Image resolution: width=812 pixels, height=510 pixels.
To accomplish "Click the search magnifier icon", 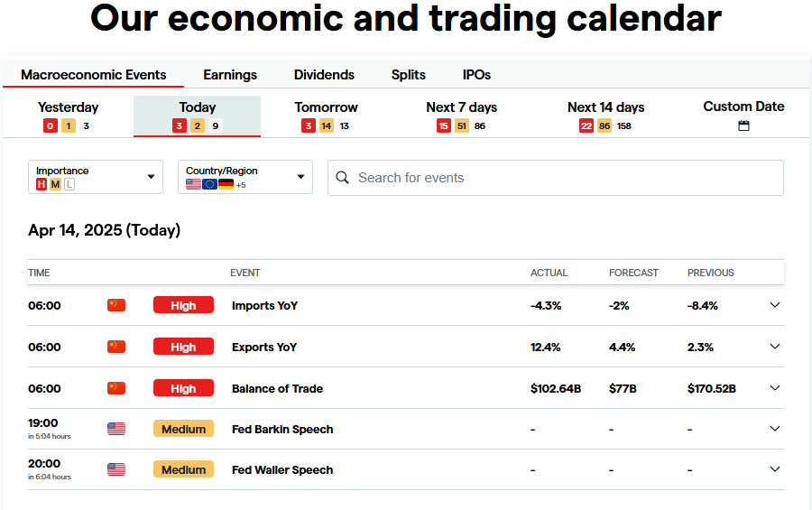I will click(x=343, y=178).
